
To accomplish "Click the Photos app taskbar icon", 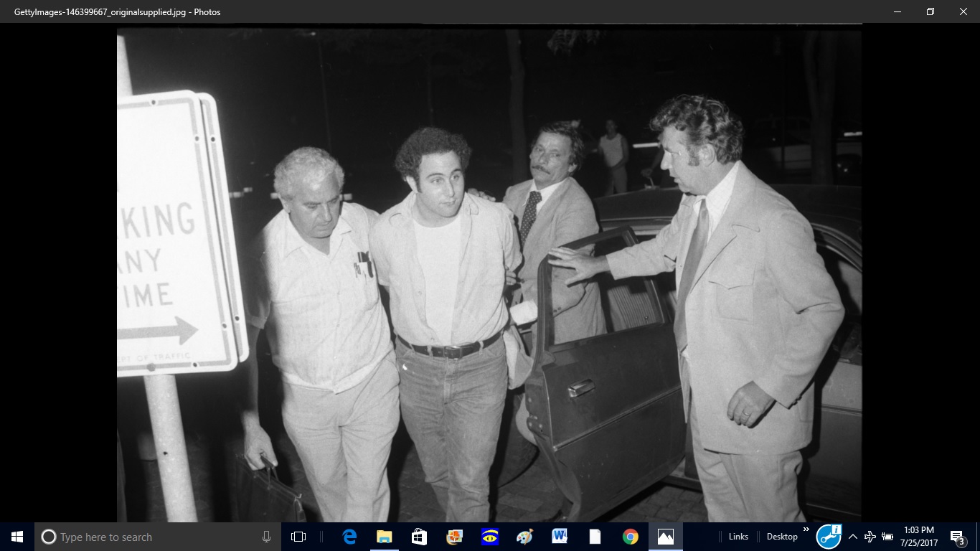I will 665,537.
